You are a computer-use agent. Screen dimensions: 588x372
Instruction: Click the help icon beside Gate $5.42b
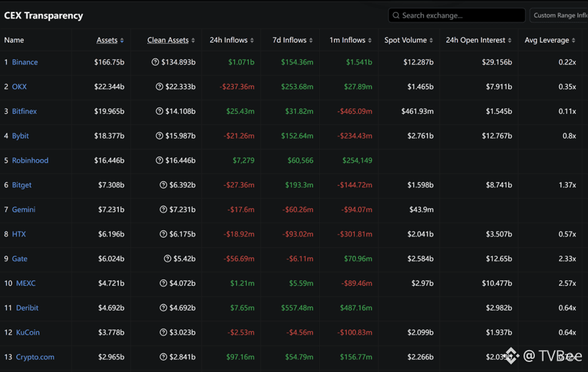pos(168,259)
